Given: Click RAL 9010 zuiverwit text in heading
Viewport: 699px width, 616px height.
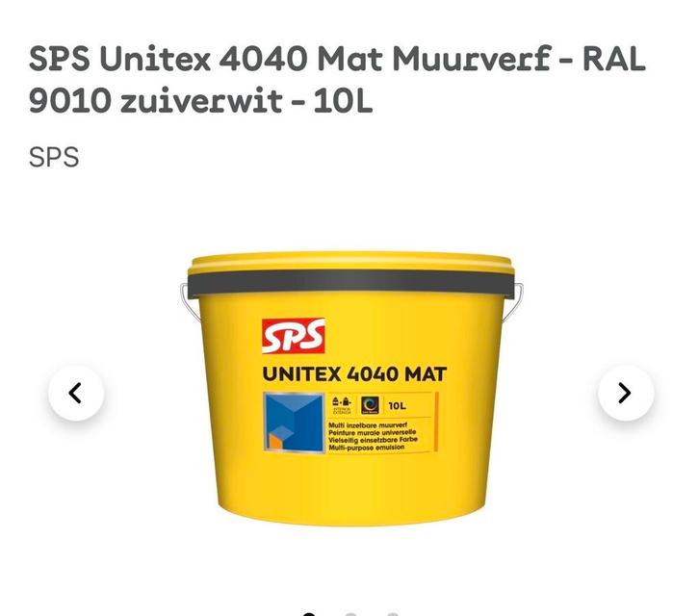Looking at the screenshot, I should coord(337,79).
